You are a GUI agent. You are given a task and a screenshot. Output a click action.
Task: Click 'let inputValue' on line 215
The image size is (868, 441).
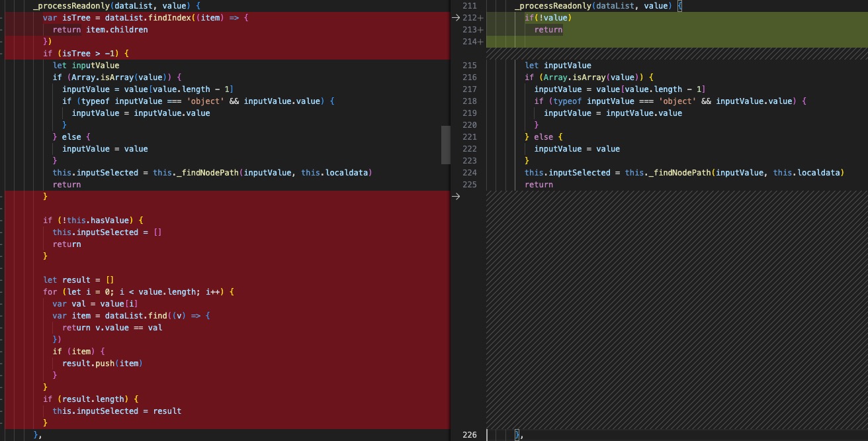tap(558, 66)
